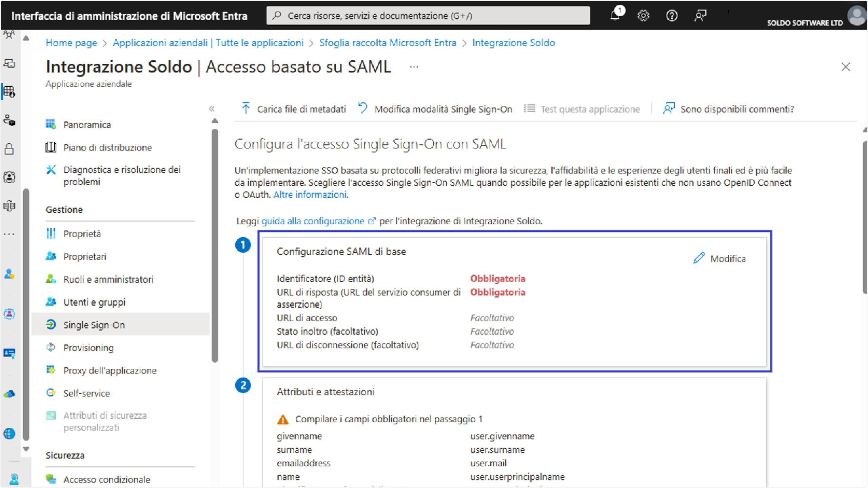The height and width of the screenshot is (488, 868).
Task: Click the Provisioning cycle icon
Action: 51,347
